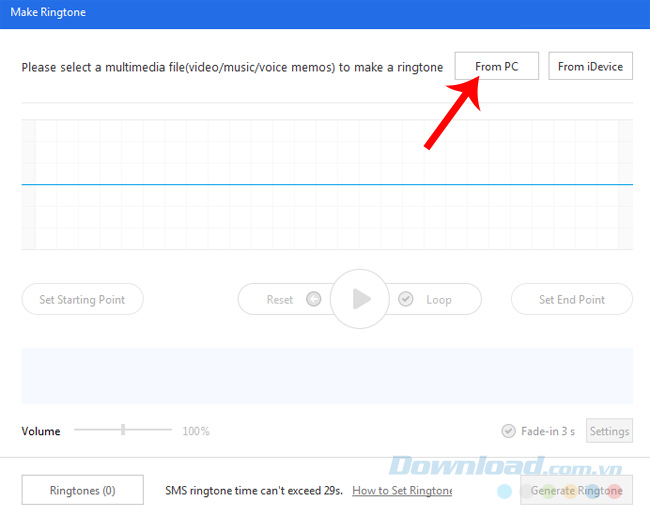
Task: Open How to Set Ringtone link
Action: pos(402,490)
